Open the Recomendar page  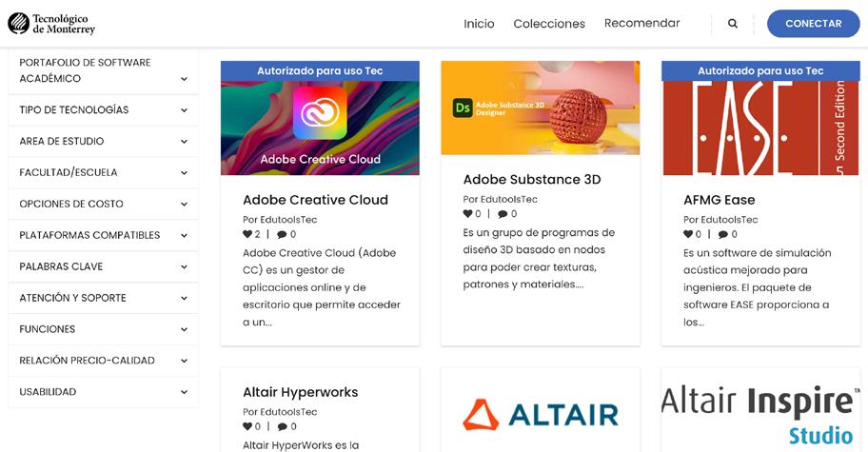click(x=642, y=23)
